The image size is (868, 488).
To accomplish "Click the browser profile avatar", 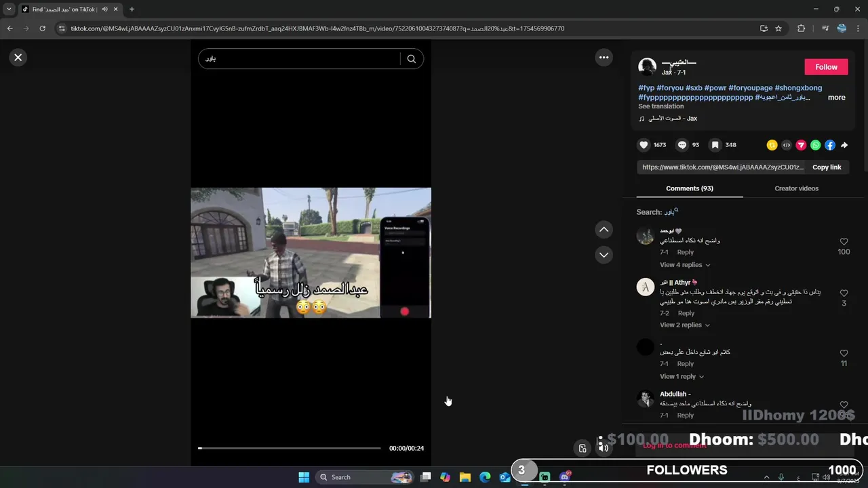I will click(842, 28).
